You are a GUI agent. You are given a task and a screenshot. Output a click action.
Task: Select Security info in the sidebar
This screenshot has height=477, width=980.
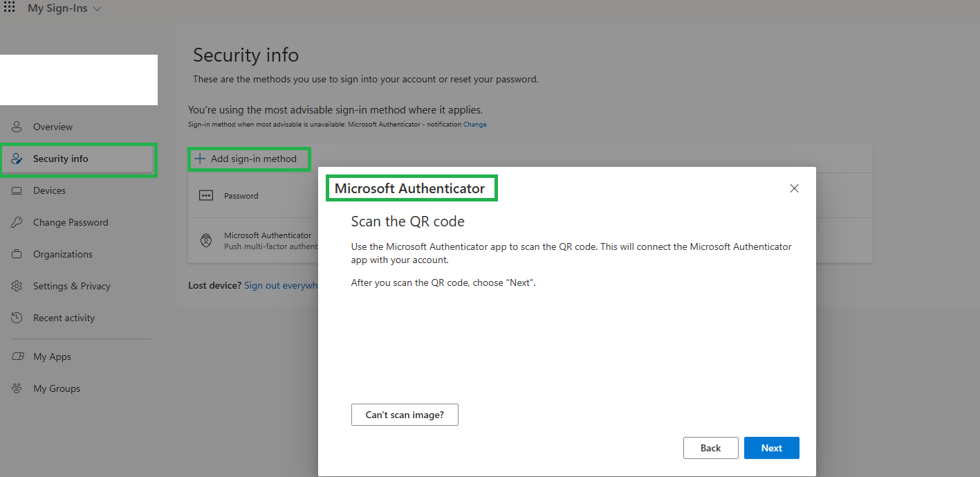point(78,159)
